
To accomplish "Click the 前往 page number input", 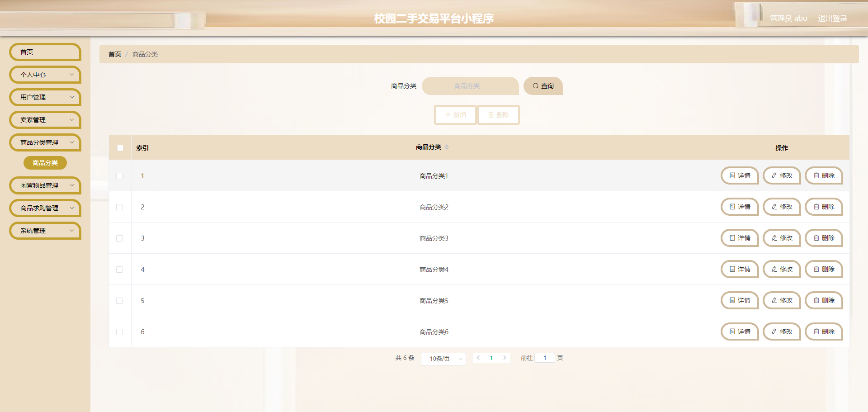I will coord(545,358).
